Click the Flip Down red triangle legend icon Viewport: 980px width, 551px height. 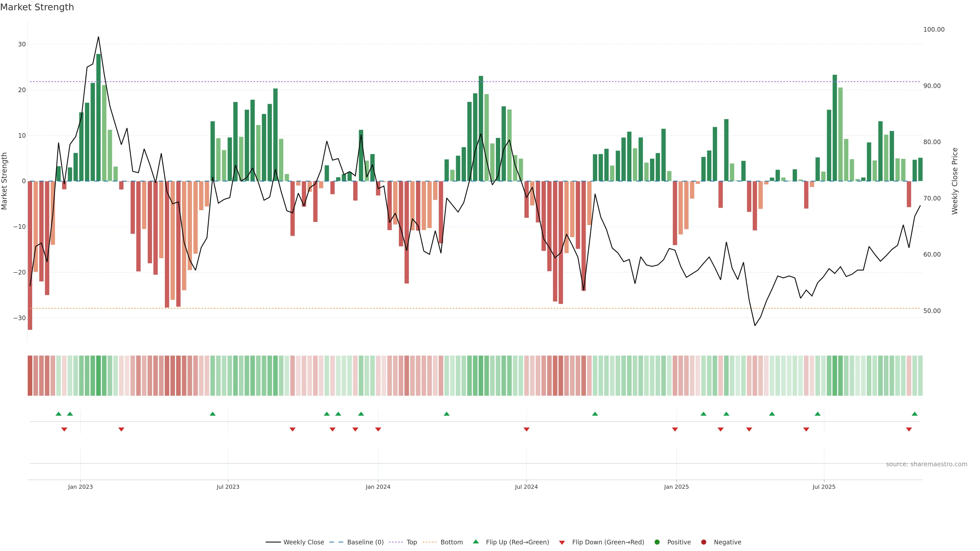point(562,542)
